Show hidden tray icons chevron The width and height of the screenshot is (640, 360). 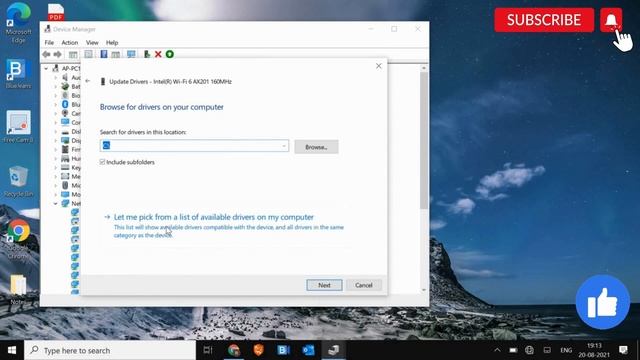click(x=497, y=350)
